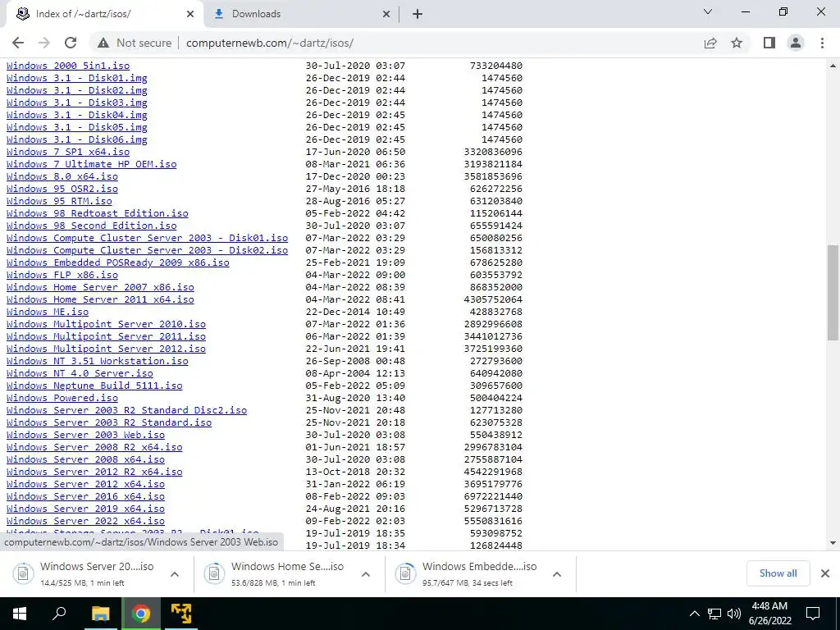The image size is (840, 630).
Task: Click the scrollbar up arrow
Action: pos(833,66)
